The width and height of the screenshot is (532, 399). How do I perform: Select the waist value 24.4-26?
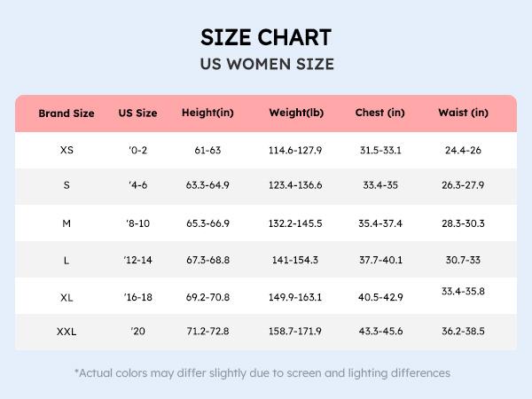463,150
